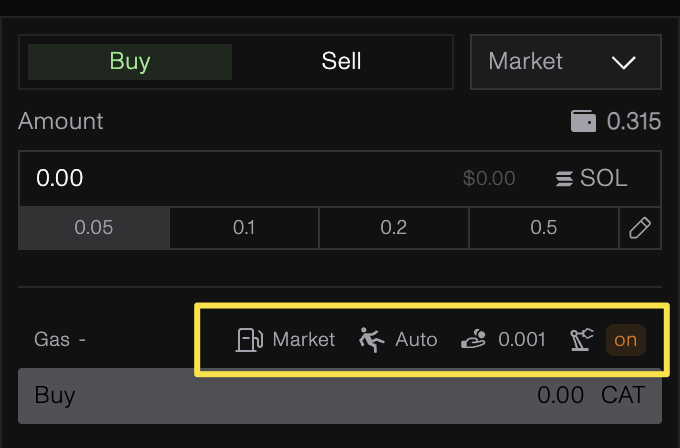Pick the 0.5 preset amount
Screen dimensions: 680x448
click(544, 228)
